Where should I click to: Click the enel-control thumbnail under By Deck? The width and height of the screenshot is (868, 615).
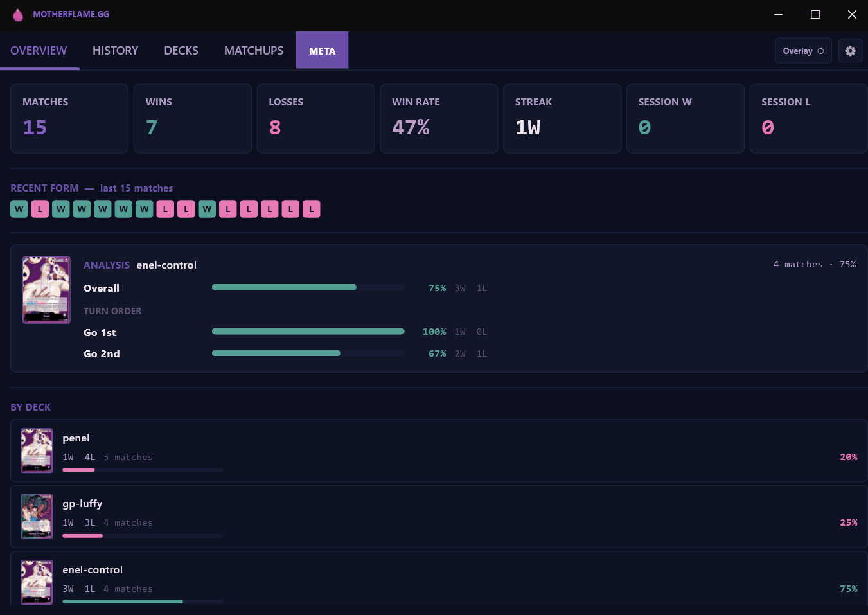[37, 582]
